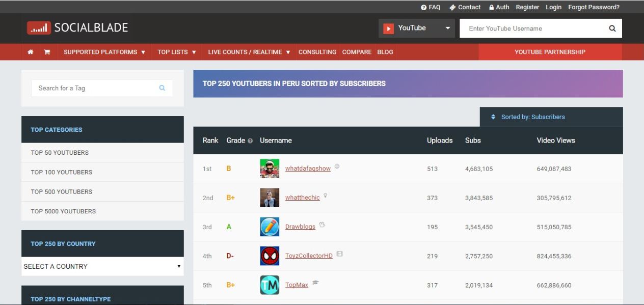Click the TopMax channel avatar
The image size is (644, 305).
pyautogui.click(x=270, y=285)
